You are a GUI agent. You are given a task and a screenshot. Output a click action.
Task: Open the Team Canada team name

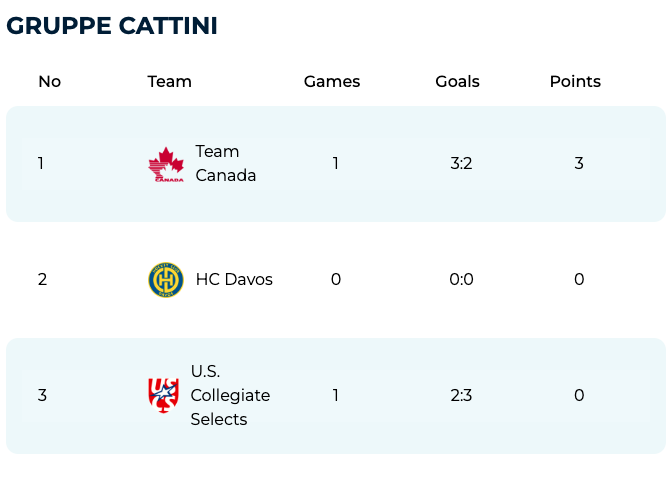tap(225, 164)
